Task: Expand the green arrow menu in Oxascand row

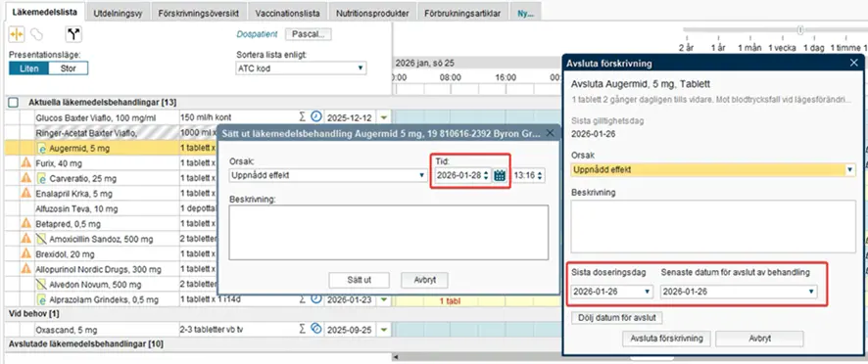Action: pos(384,330)
